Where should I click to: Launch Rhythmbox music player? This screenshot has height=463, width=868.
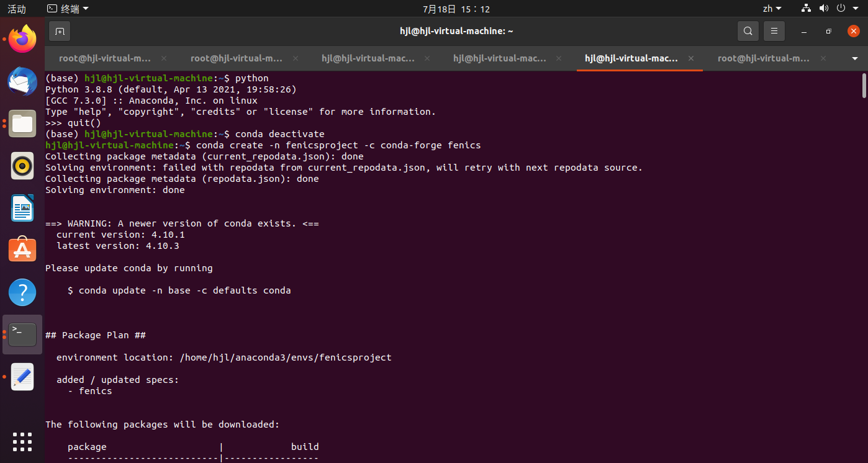point(22,166)
